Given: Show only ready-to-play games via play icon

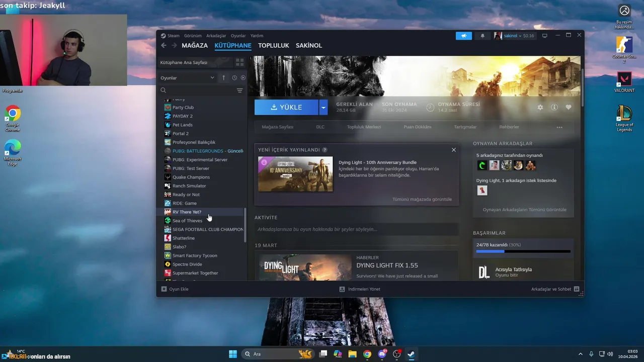Looking at the screenshot, I should [243, 78].
